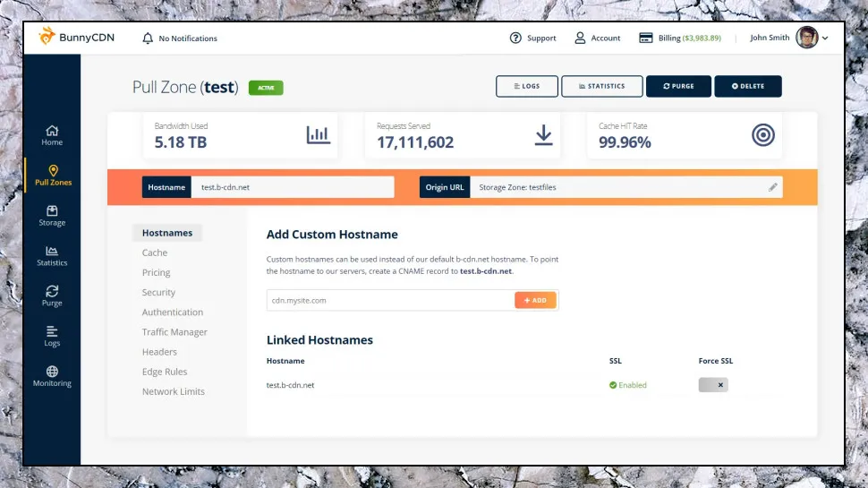
Task: Select the Headers settings tab
Action: point(159,352)
